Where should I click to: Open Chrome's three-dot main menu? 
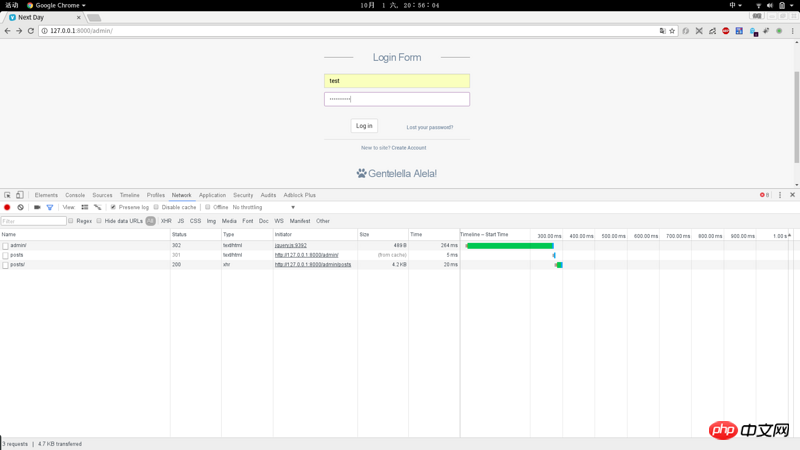(x=792, y=31)
